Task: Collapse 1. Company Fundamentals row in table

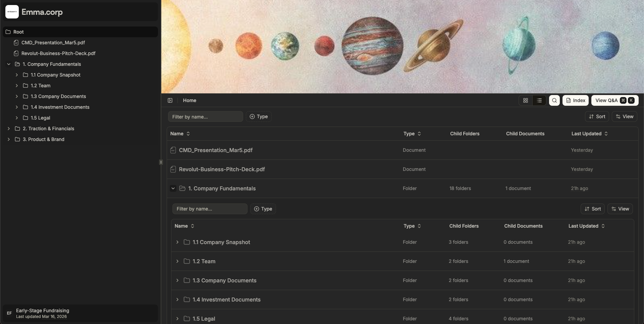Action: (173, 188)
